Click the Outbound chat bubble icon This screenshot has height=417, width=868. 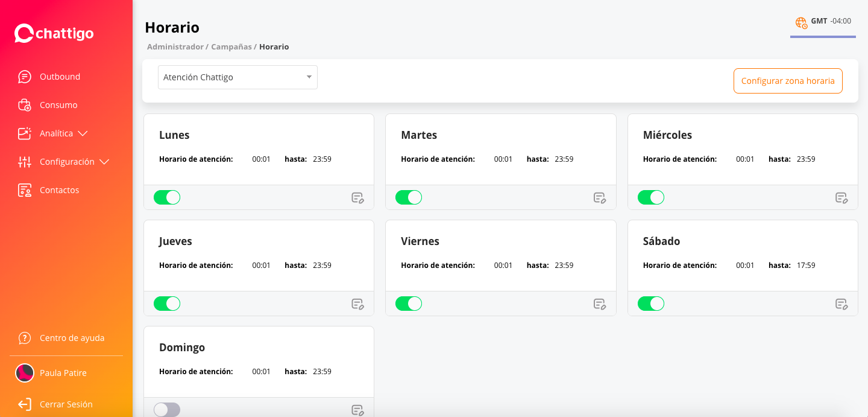click(x=25, y=77)
